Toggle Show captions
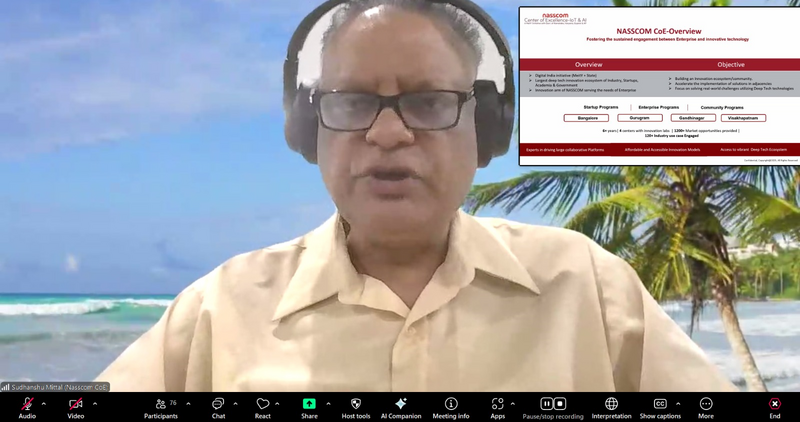This screenshot has width=800, height=422. [x=660, y=406]
